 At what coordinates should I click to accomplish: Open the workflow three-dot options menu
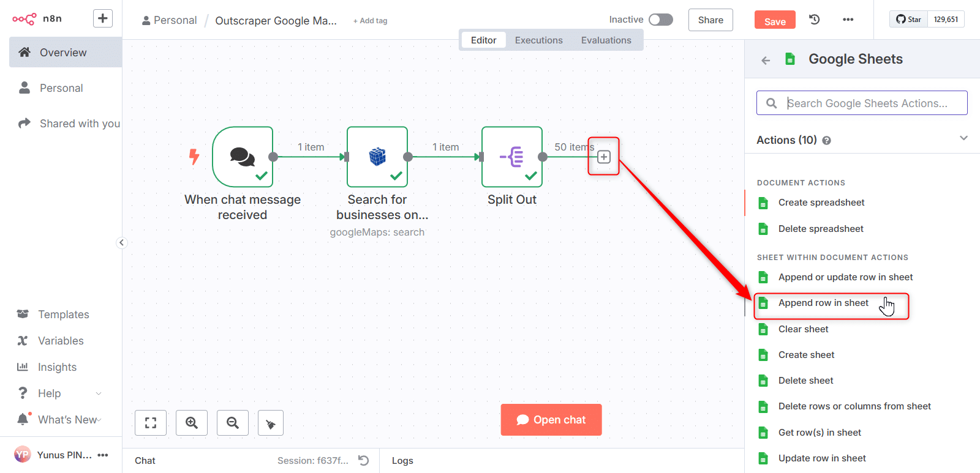click(x=848, y=20)
